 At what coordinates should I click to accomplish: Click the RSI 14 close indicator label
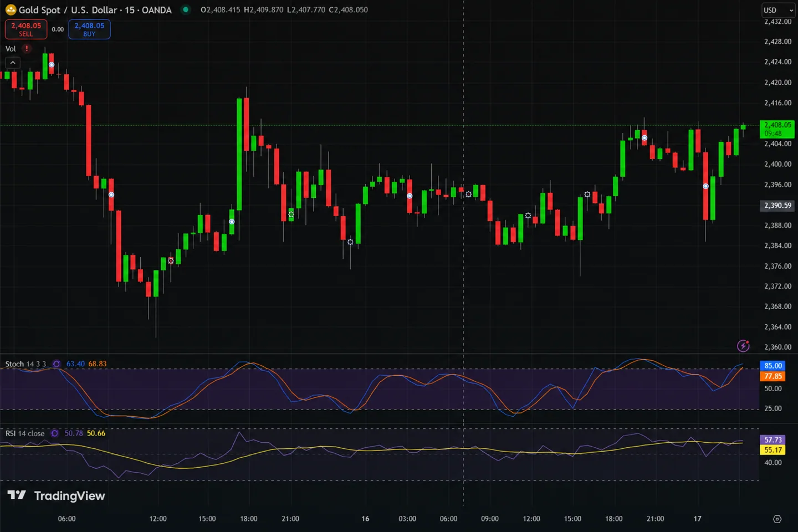pyautogui.click(x=25, y=433)
